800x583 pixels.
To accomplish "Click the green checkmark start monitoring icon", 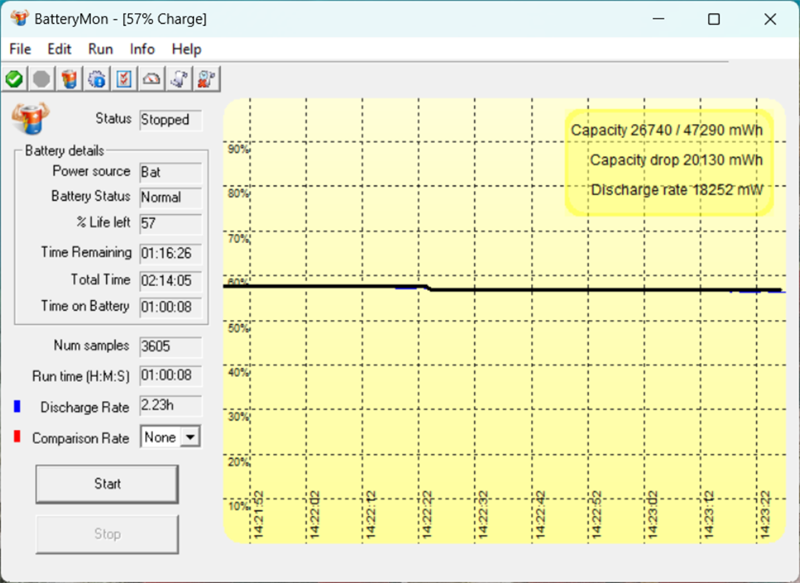I will tap(14, 80).
